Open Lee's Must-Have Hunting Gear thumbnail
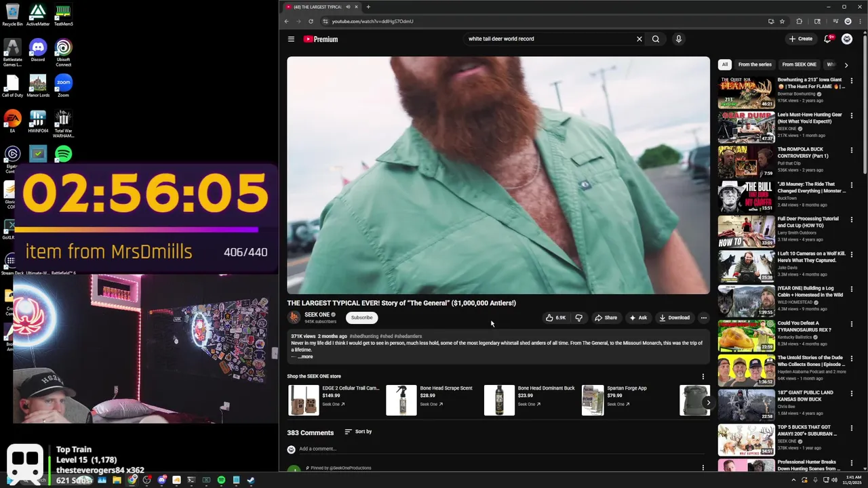Screen dimensions: 868x488 [746, 126]
